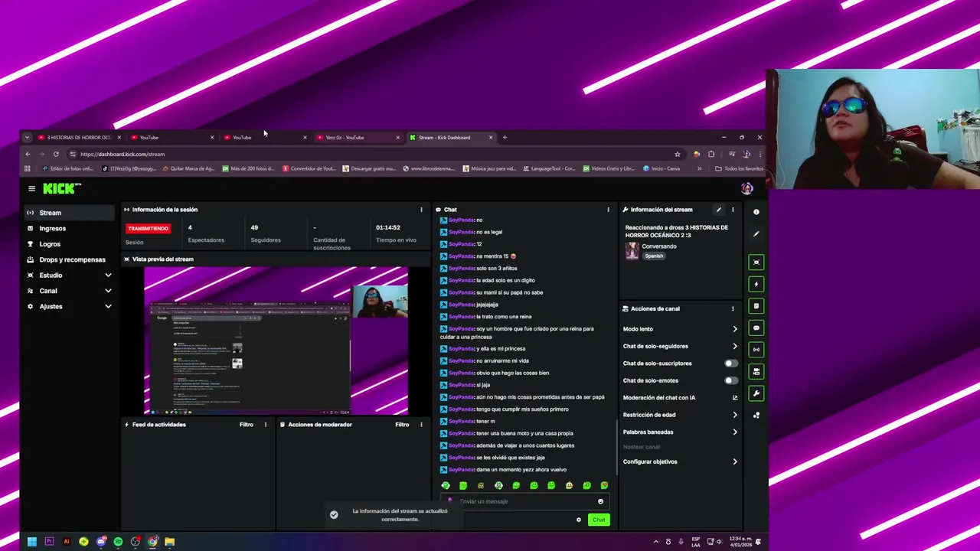Image resolution: width=980 pixels, height=551 pixels.
Task: Open the emoji picker in message field
Action: (600, 502)
